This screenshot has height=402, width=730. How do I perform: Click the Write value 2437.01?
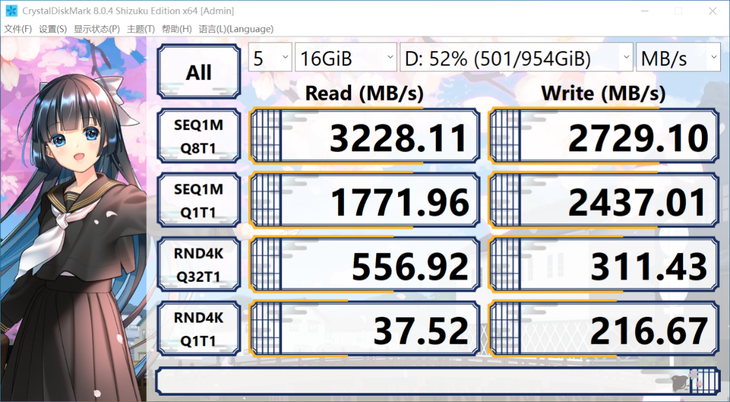pos(604,200)
